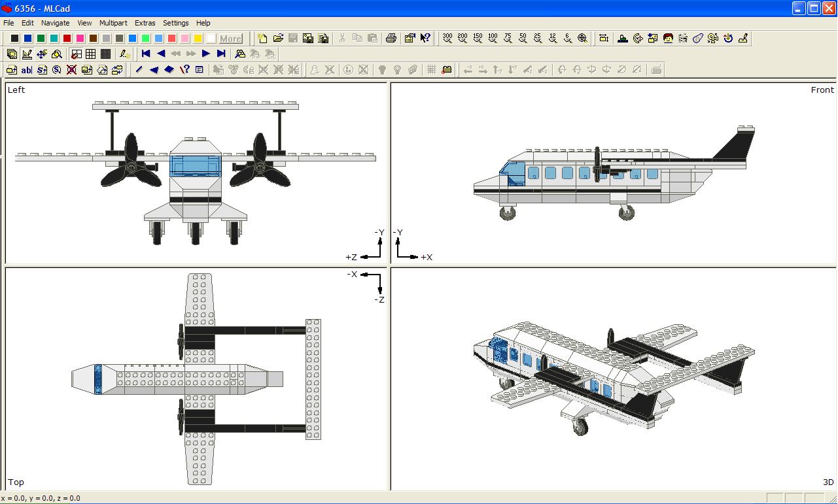Pick the yellow color swatch
This screenshot has width=838, height=504.
point(198,39)
